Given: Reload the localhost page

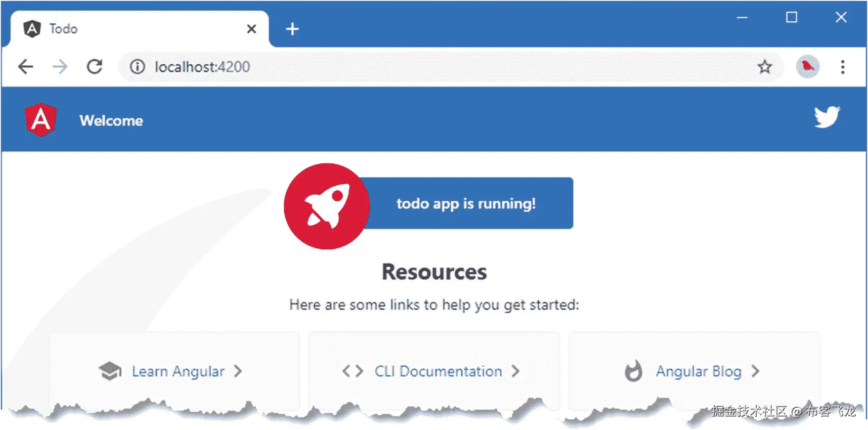Looking at the screenshot, I should [95, 67].
